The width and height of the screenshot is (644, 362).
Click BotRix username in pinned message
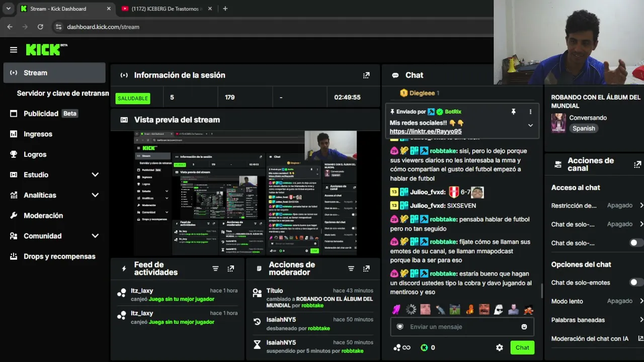click(453, 112)
